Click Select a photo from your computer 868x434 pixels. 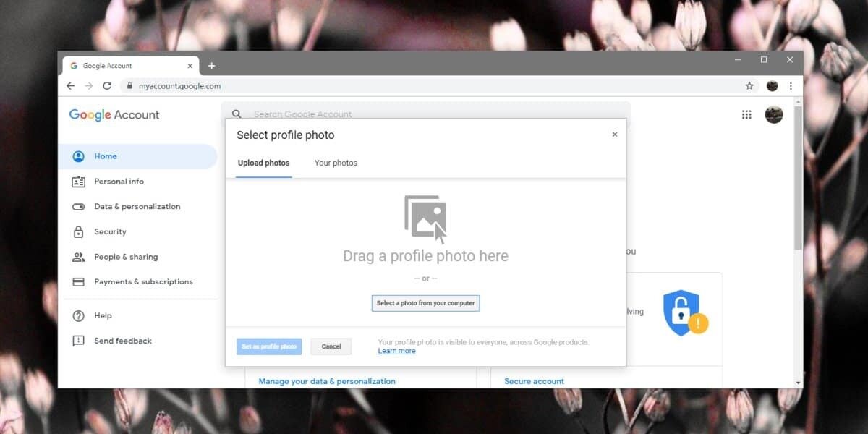tap(425, 303)
